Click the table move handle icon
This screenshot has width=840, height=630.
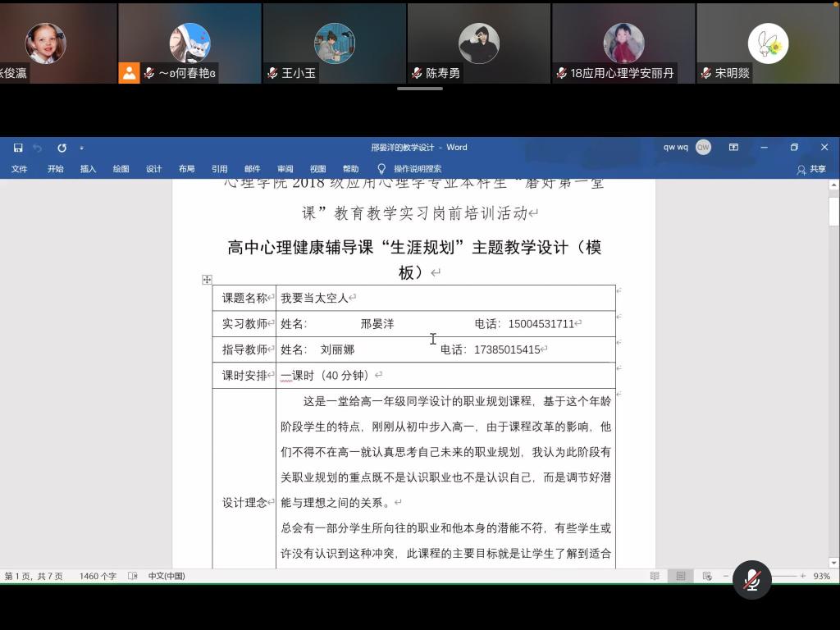coord(207,280)
